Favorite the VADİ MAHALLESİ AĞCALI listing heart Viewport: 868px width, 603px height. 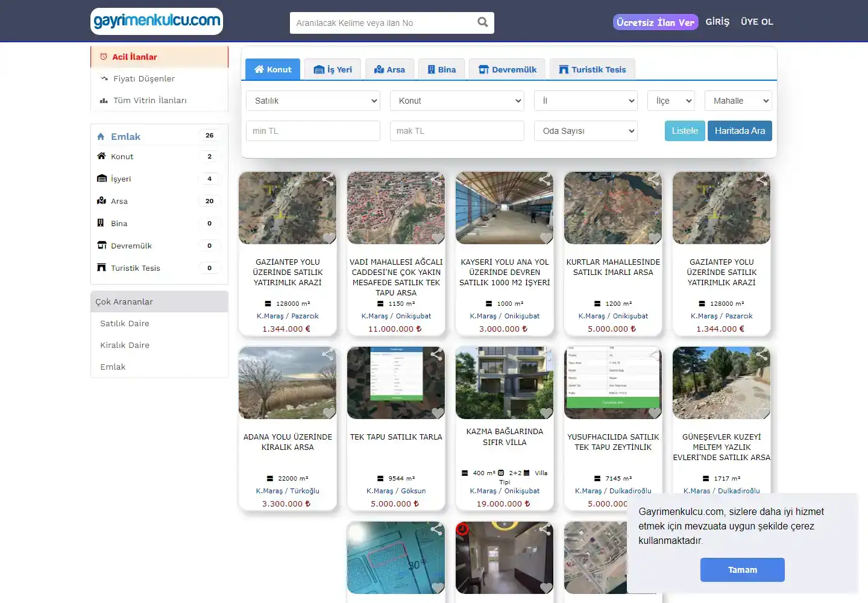click(438, 238)
